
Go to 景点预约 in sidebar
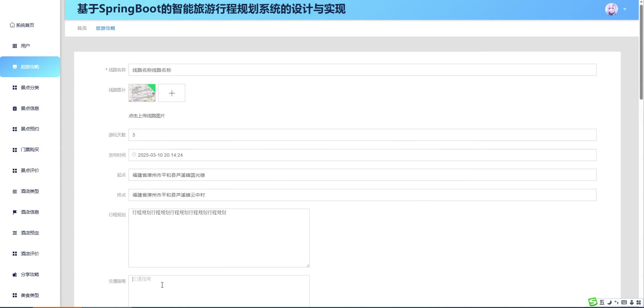tap(30, 129)
